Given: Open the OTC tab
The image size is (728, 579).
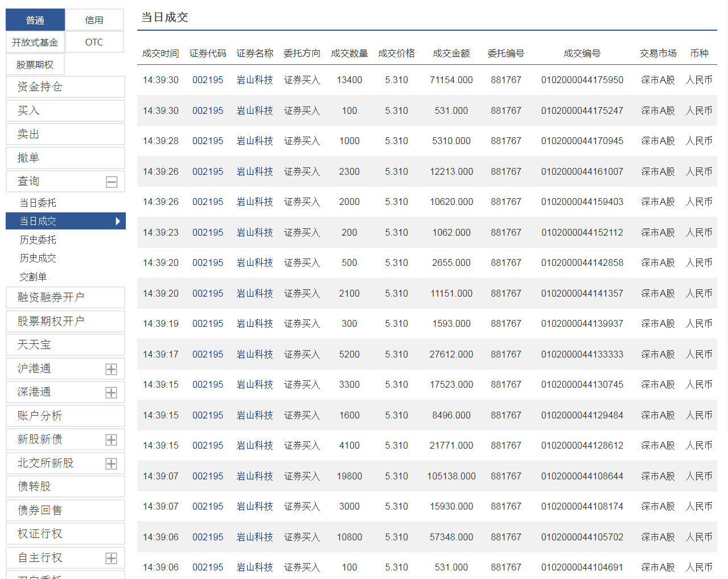Looking at the screenshot, I should (x=94, y=42).
